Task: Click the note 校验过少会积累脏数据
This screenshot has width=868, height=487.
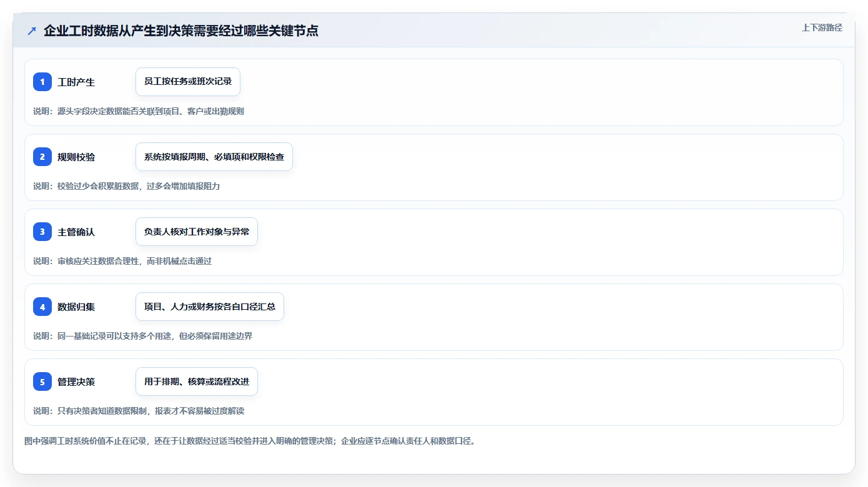Action: pyautogui.click(x=127, y=186)
